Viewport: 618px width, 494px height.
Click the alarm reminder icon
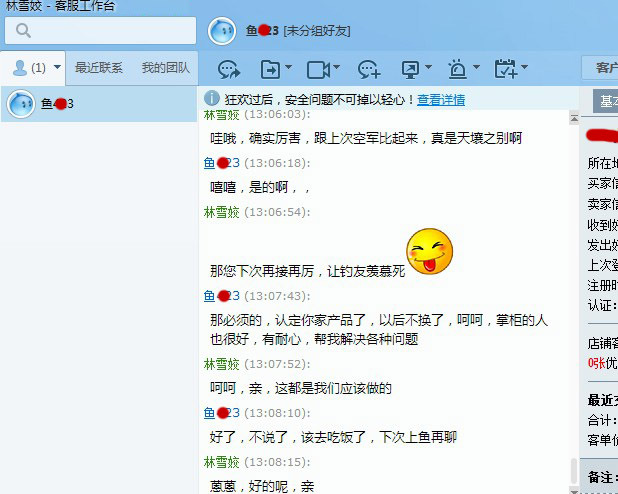point(457,69)
